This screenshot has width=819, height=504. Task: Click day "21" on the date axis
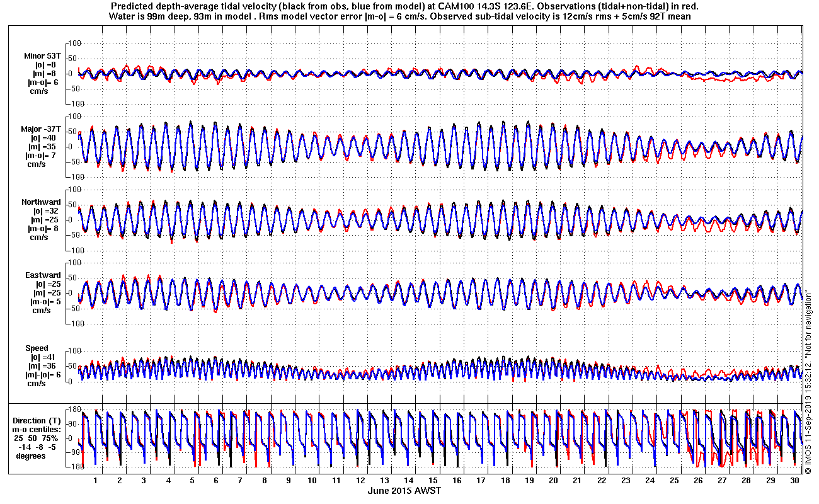(x=578, y=481)
